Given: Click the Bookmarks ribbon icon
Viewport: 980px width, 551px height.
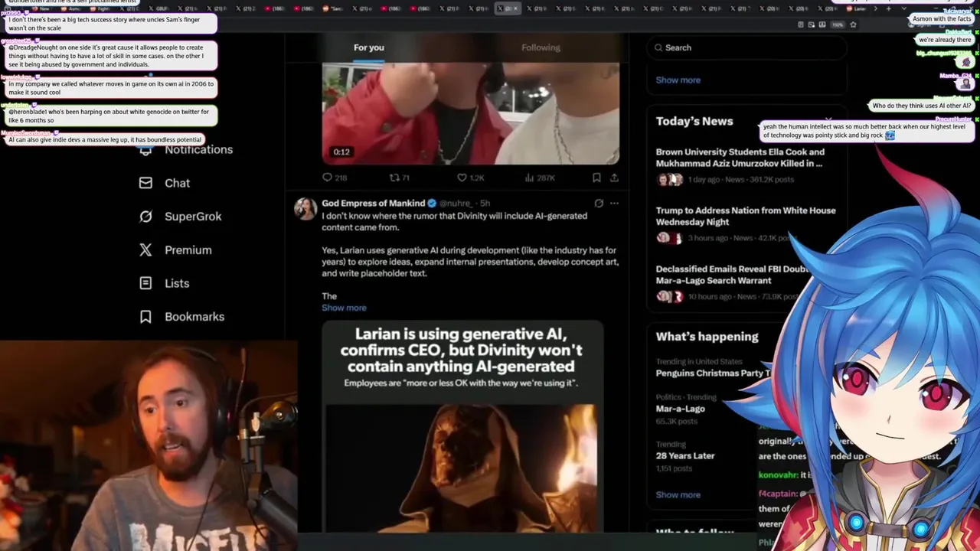Looking at the screenshot, I should pyautogui.click(x=145, y=317).
